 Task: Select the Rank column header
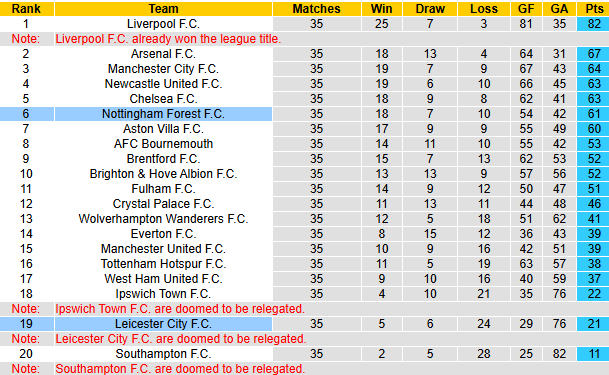26,9
